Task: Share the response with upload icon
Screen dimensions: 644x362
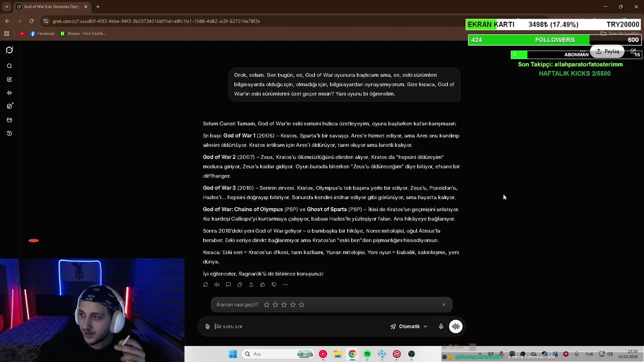Action: point(251,285)
